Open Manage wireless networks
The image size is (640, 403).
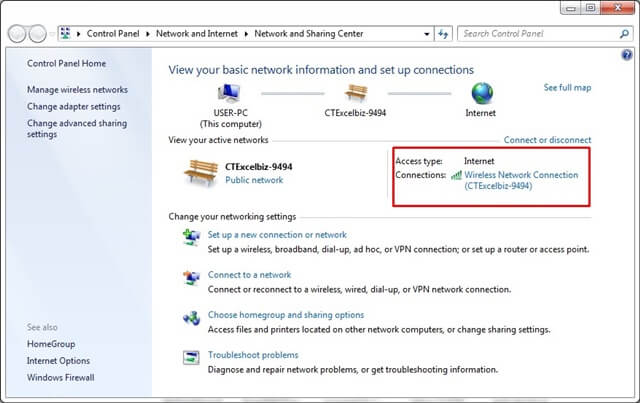[78, 89]
